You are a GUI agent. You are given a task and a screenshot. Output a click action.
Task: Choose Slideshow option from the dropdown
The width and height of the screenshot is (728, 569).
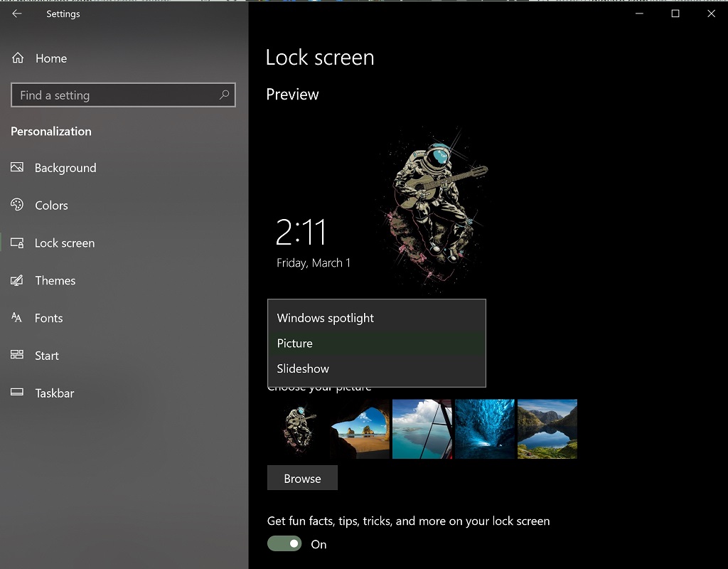pyautogui.click(x=377, y=369)
